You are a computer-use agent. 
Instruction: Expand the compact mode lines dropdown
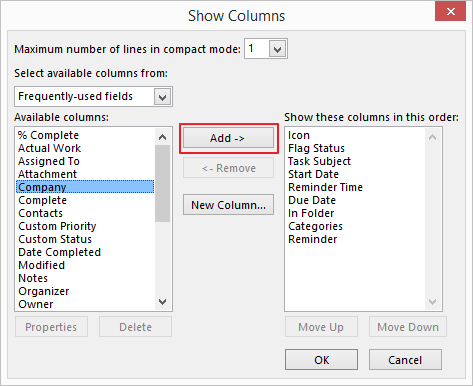click(x=277, y=49)
